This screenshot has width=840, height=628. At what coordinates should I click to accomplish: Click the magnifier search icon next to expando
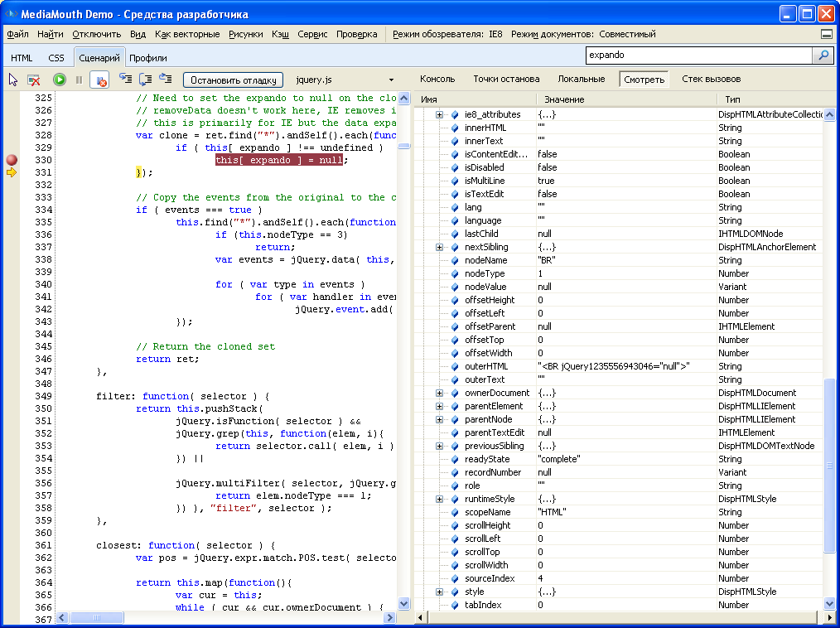pyautogui.click(x=823, y=56)
